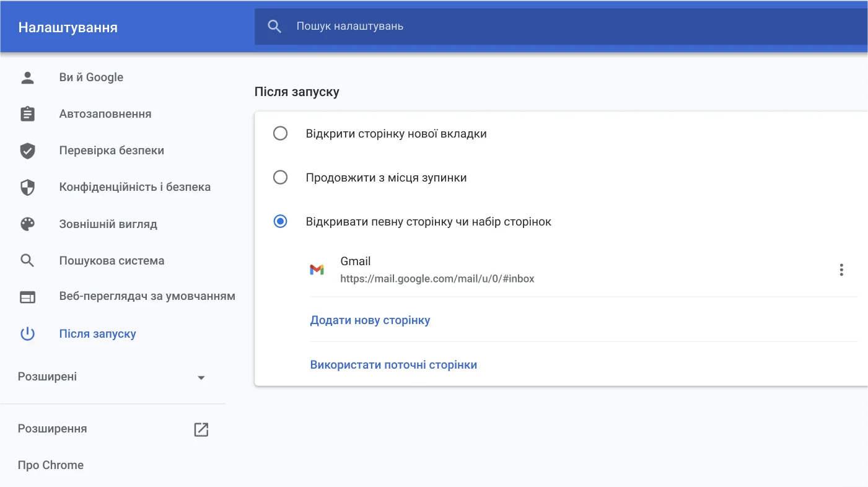Image resolution: width=868 pixels, height=487 pixels.
Task: Click the power icon beside Після запуску
Action: 27,334
